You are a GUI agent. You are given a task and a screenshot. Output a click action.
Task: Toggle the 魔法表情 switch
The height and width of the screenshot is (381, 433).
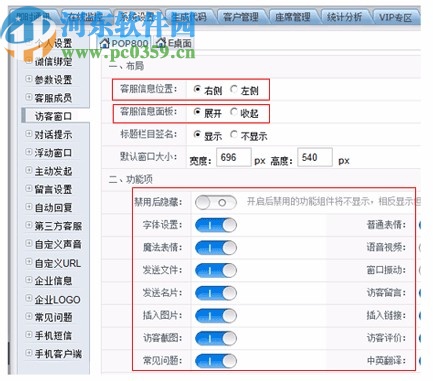click(x=216, y=248)
